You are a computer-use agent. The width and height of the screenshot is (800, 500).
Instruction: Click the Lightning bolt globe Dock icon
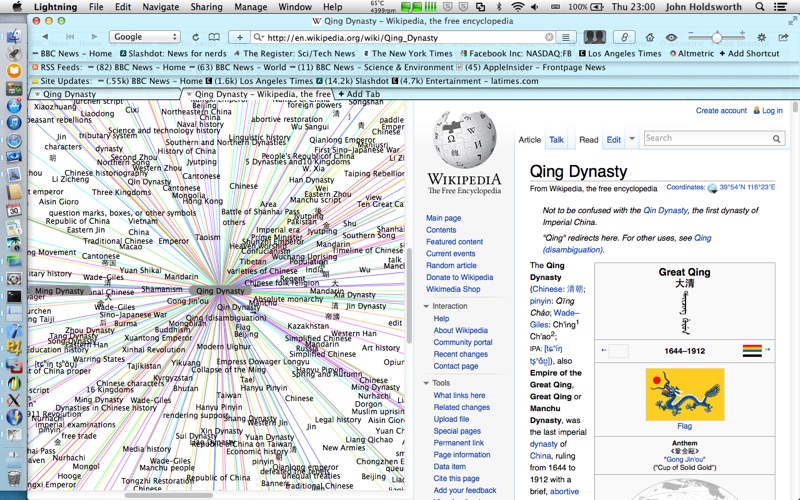click(14, 417)
